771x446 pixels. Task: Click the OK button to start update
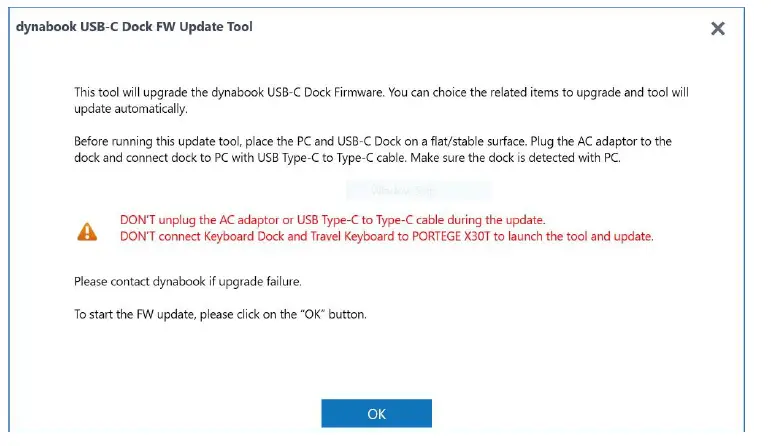tap(376, 413)
